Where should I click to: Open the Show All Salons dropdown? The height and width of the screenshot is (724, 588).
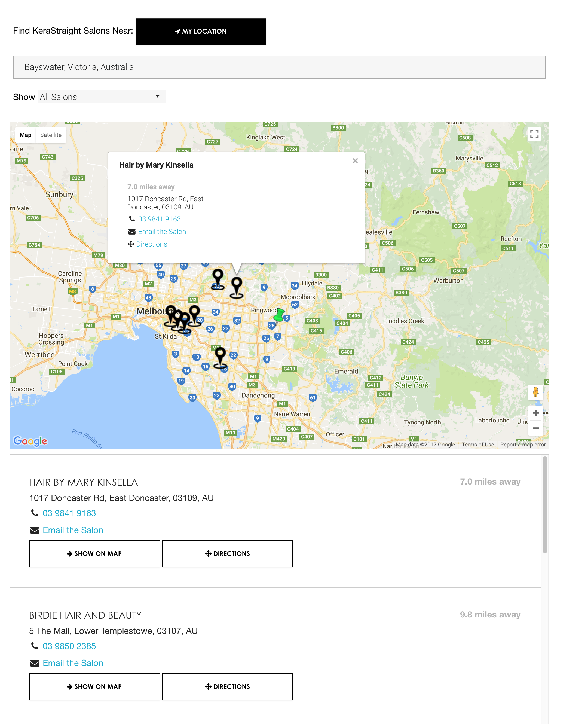(102, 97)
